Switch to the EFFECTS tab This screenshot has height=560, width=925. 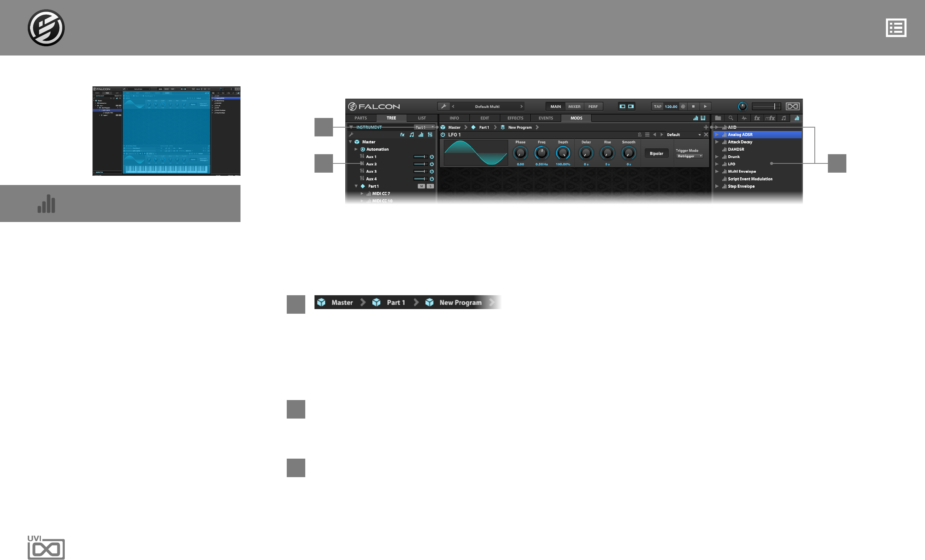[515, 118]
